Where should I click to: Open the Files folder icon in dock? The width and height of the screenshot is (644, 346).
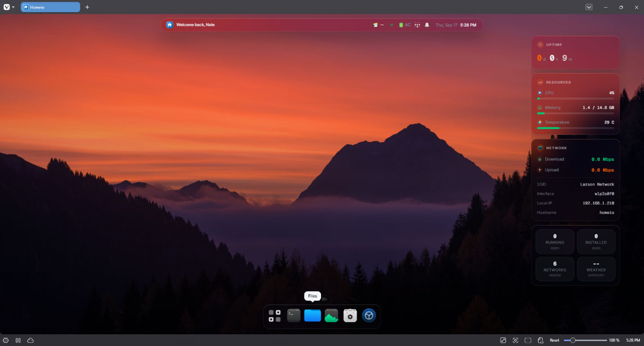(313, 316)
